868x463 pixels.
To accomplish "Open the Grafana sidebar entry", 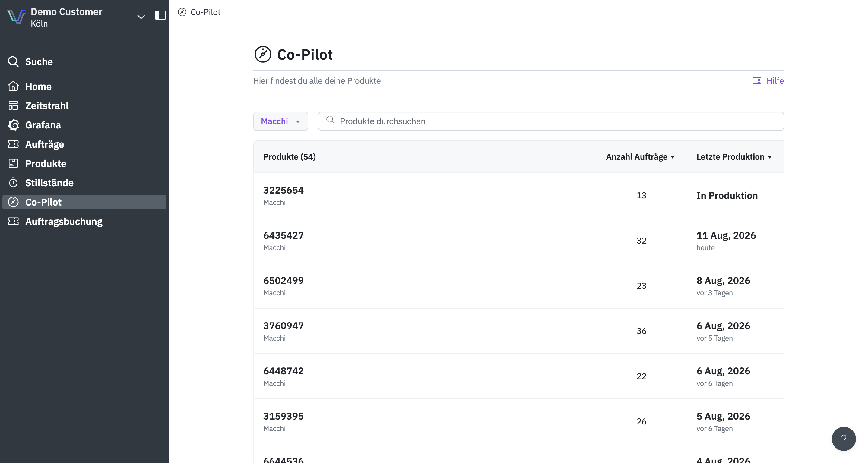I will click(84, 125).
